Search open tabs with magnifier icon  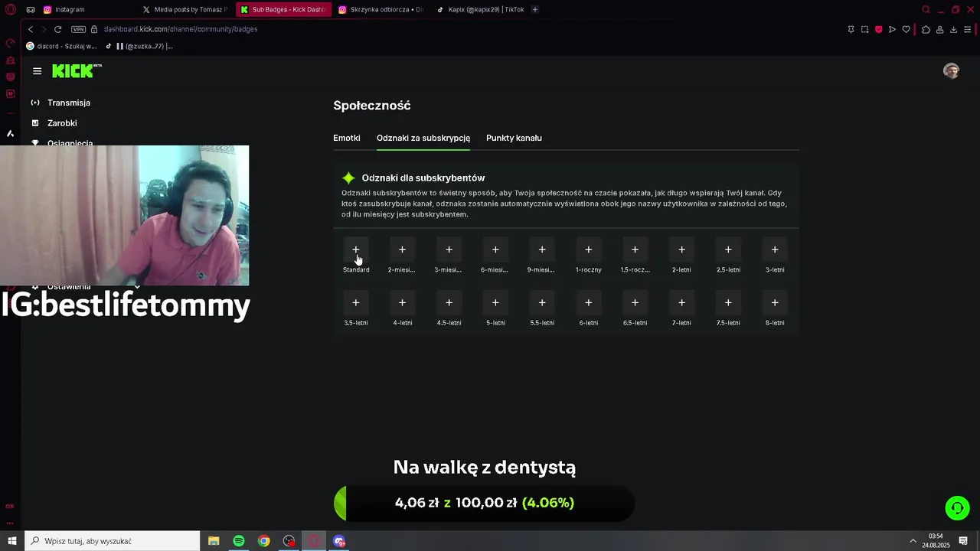point(926,9)
